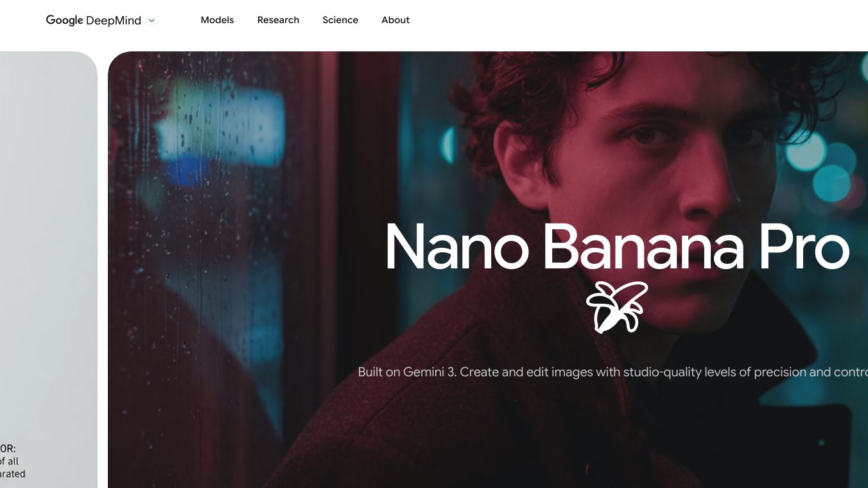Open the Research menu
The image size is (868, 488).
(278, 20)
